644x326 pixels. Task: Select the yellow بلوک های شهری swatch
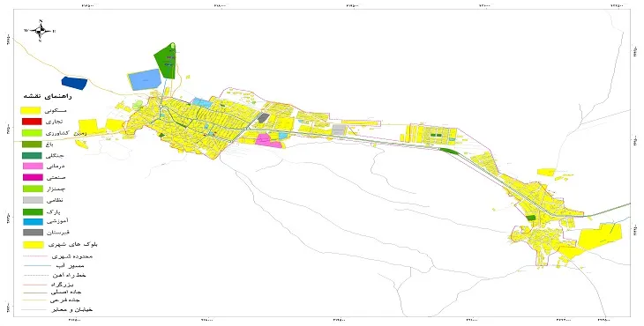34,245
